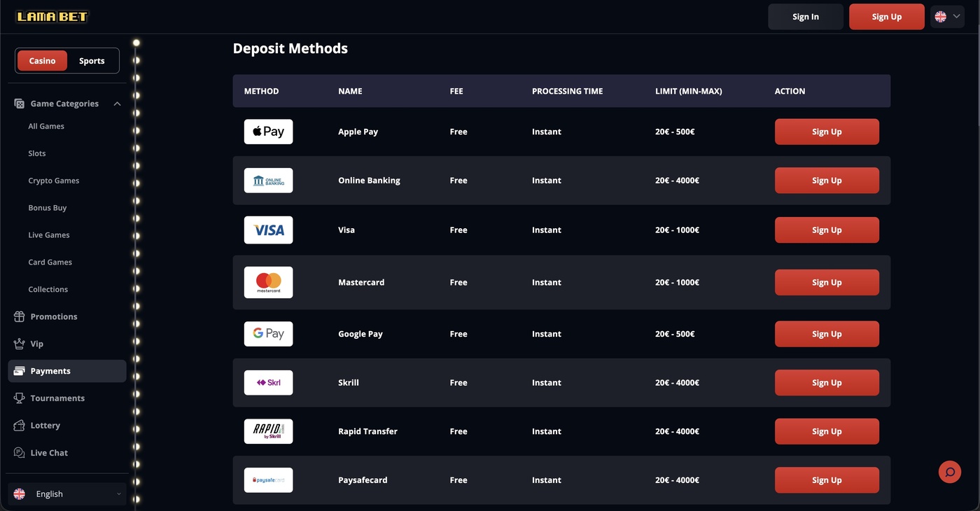Switch to Sports mode
Viewport: 980px width, 511px height.
[x=92, y=61]
